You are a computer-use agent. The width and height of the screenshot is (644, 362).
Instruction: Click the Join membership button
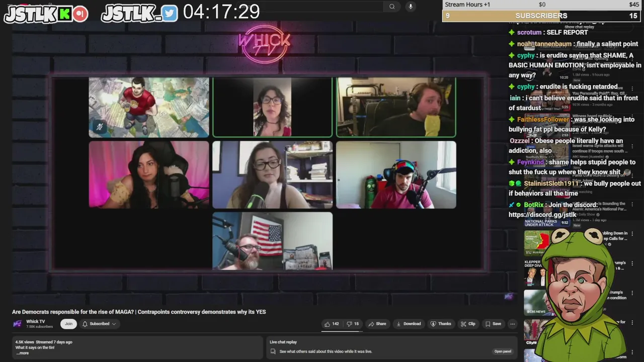coord(68,324)
